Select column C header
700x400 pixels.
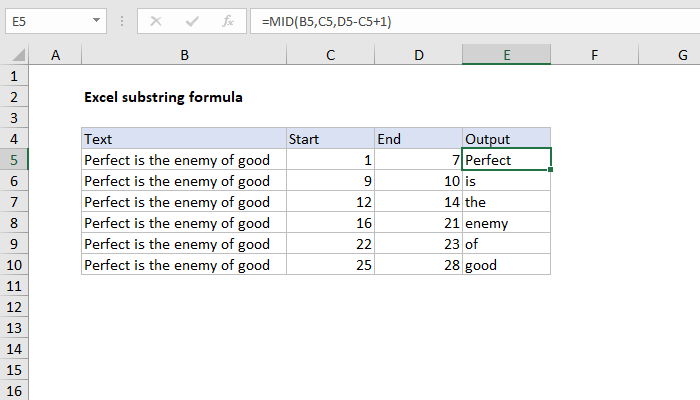(330, 55)
